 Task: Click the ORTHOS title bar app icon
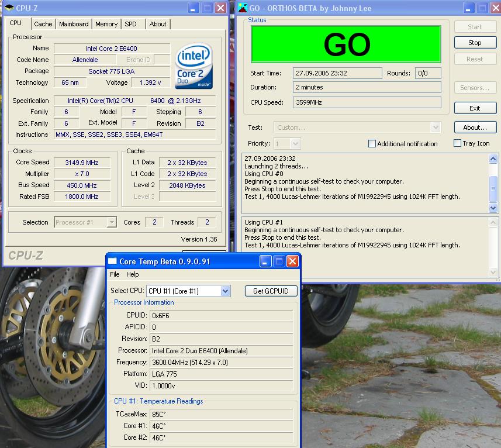pos(243,8)
